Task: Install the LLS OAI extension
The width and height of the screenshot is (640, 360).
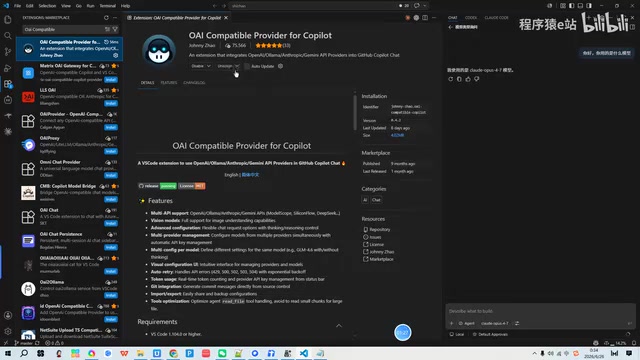Action: point(111,103)
